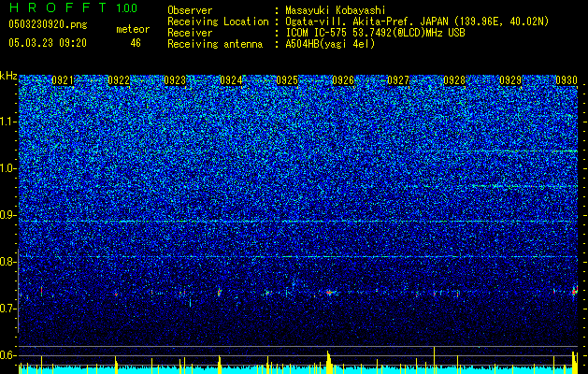Click the Receiving antenna label
The height and width of the screenshot is (374, 588).
click(215, 44)
